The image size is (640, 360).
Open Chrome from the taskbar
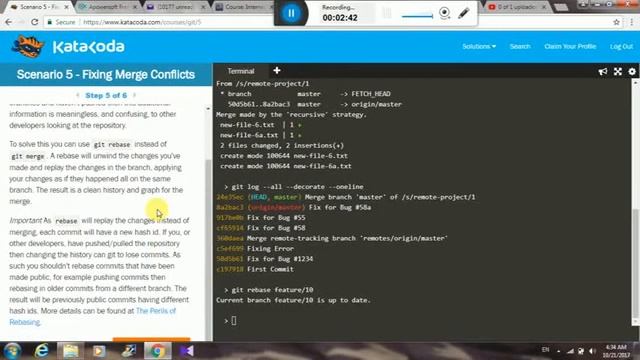(157, 351)
